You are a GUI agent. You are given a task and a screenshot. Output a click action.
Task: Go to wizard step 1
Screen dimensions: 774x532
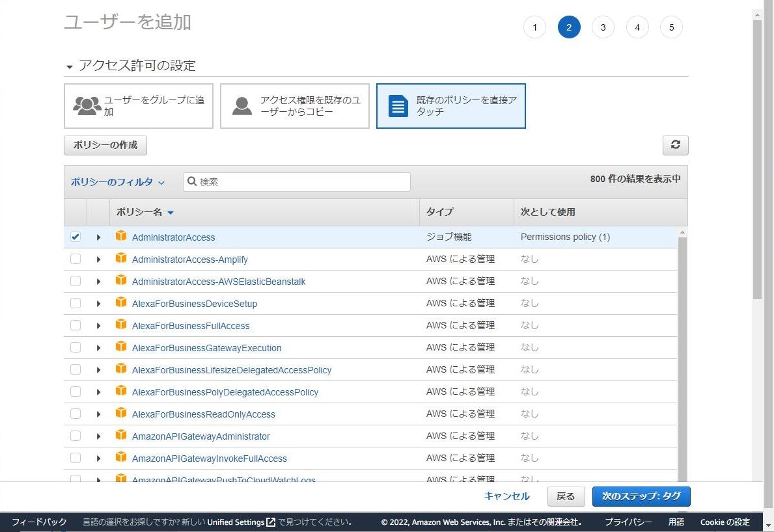coord(534,27)
